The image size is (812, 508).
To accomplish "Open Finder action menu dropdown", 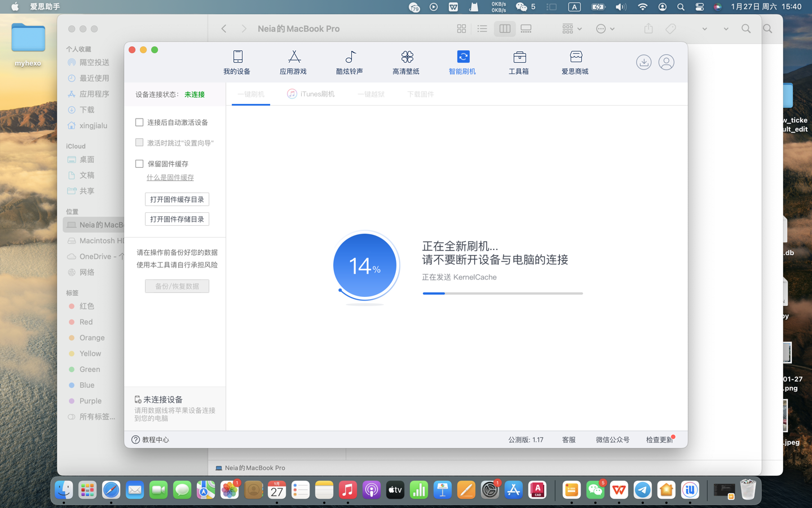I will coord(605,29).
